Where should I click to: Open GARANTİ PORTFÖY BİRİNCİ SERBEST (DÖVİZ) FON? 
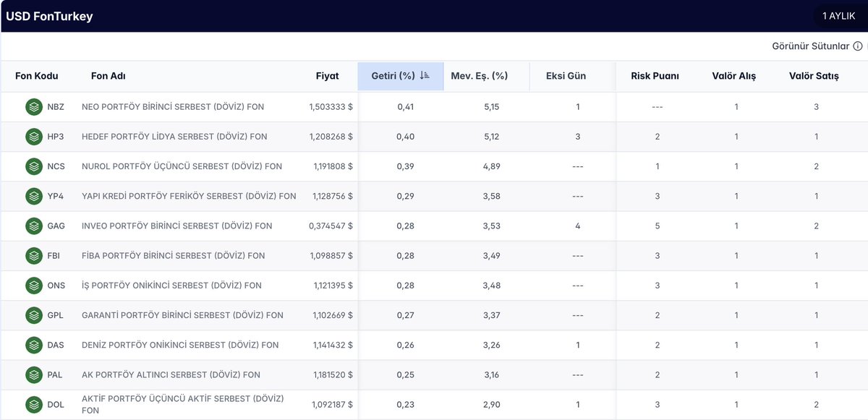point(182,315)
